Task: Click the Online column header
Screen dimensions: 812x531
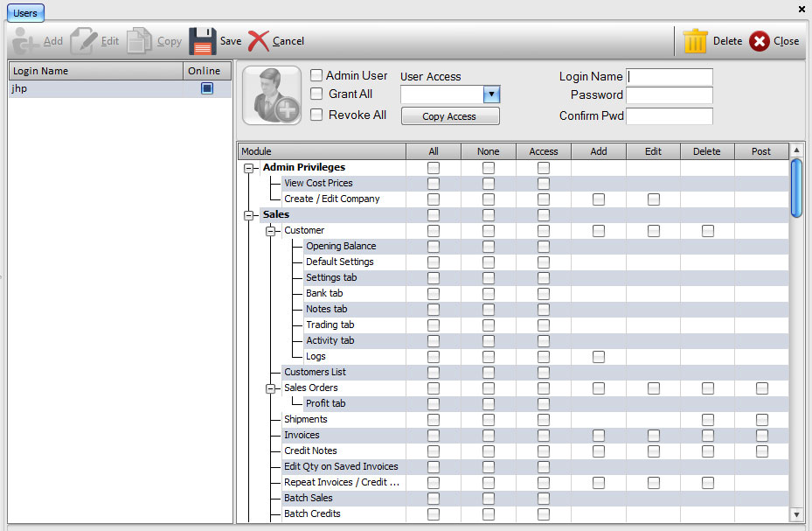Action: coord(207,71)
